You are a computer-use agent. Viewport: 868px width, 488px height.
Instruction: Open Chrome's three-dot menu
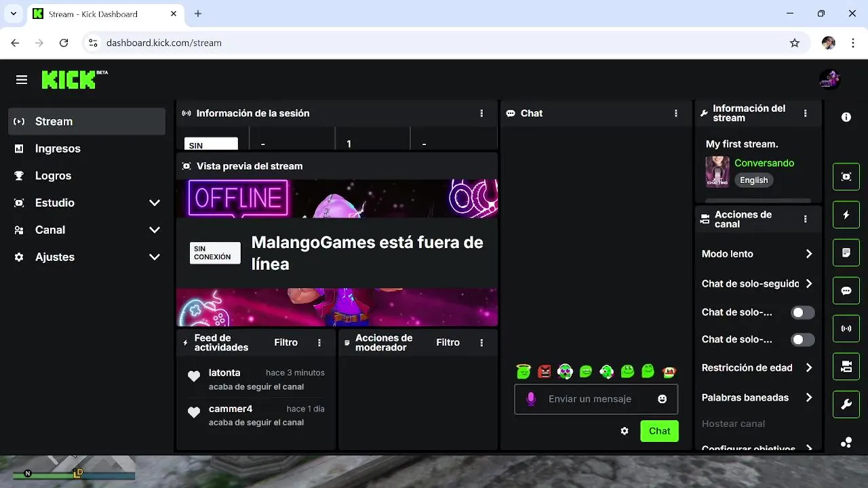tap(853, 43)
